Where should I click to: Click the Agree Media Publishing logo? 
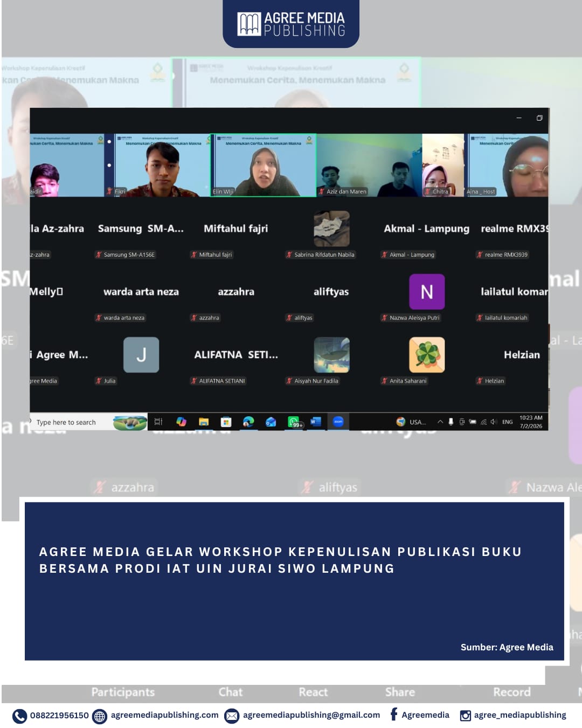[291, 24]
